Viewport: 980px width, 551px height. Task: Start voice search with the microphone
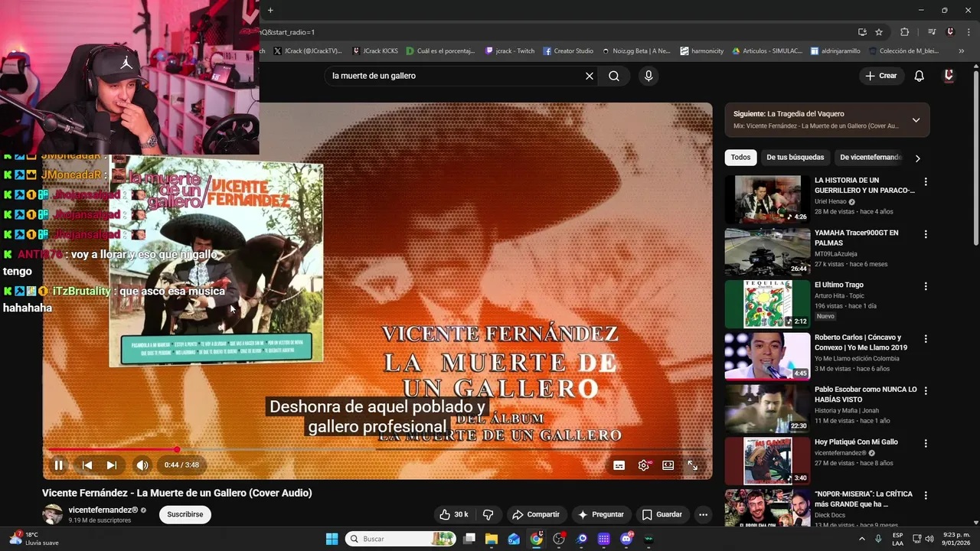pyautogui.click(x=648, y=76)
